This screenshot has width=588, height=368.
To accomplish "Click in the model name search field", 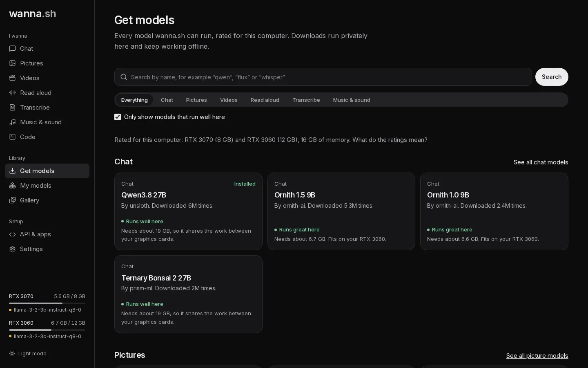I will pyautogui.click(x=323, y=77).
